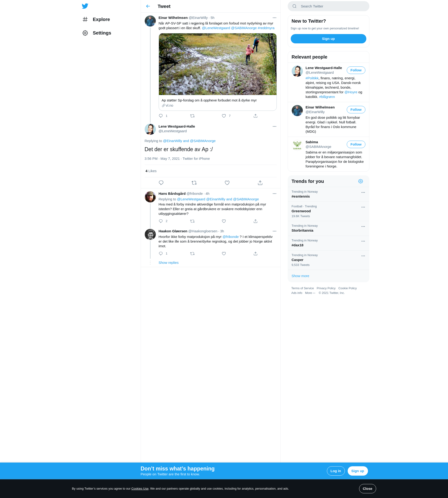This screenshot has height=498, width=448.
Task: Like Einar Wilhelmsen's tweet
Action: 224,116
